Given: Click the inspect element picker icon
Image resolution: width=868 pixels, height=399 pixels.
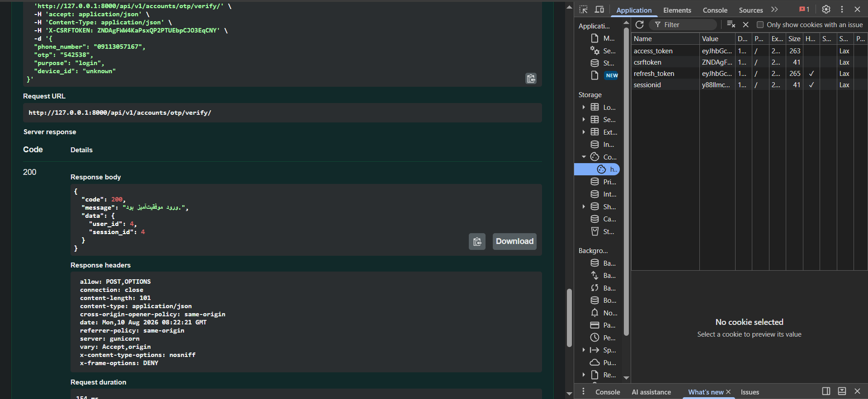Looking at the screenshot, I should click(584, 9).
